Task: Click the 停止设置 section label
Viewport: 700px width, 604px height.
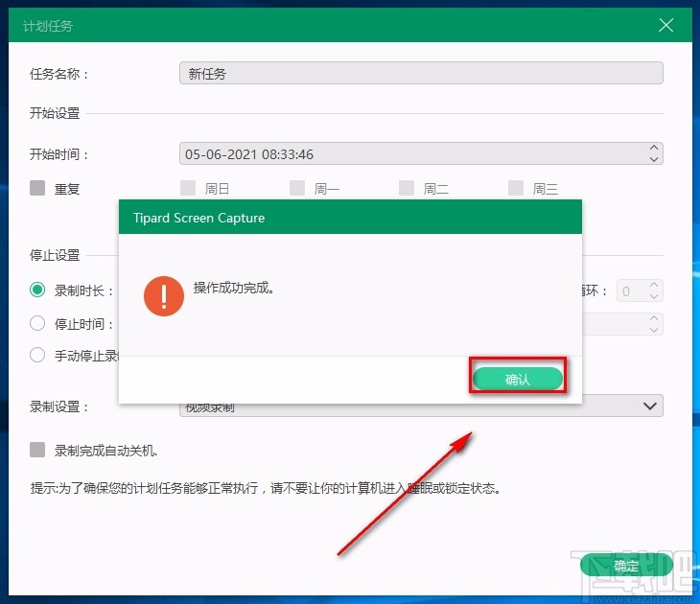Action: pos(55,255)
